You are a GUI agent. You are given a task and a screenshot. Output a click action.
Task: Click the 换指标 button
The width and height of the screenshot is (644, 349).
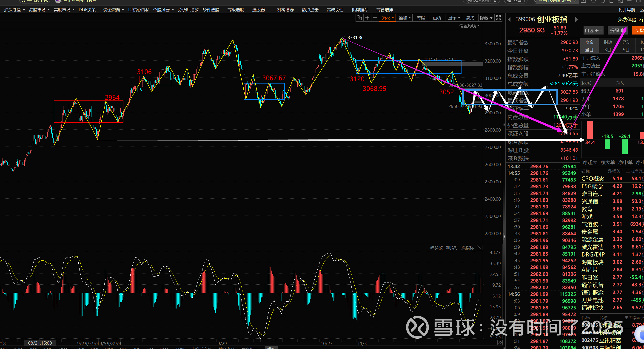pyautogui.click(x=467, y=248)
